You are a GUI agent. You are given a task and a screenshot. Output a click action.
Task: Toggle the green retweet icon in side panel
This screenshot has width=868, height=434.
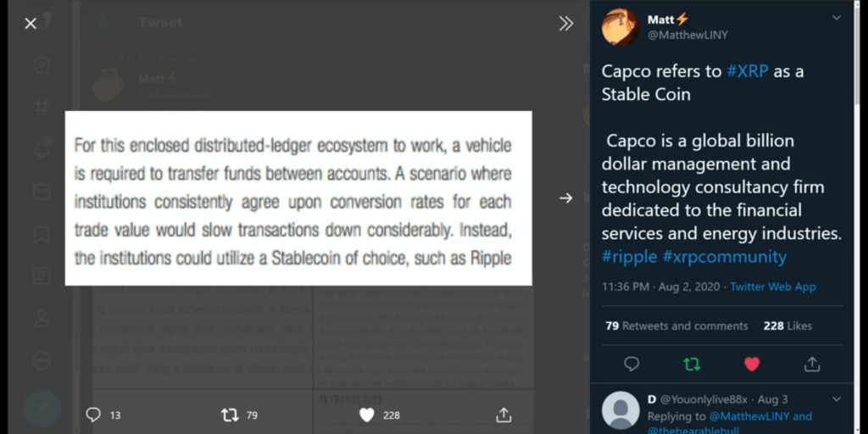point(692,364)
